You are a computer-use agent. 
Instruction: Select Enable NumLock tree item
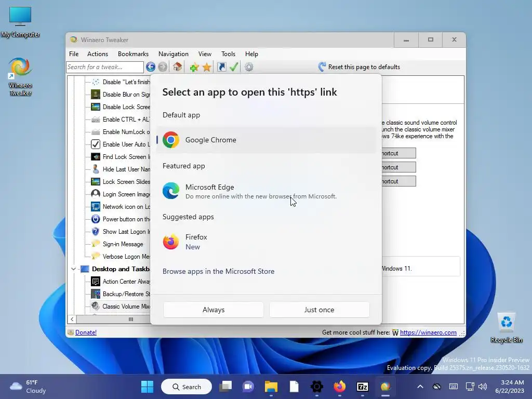121,132
